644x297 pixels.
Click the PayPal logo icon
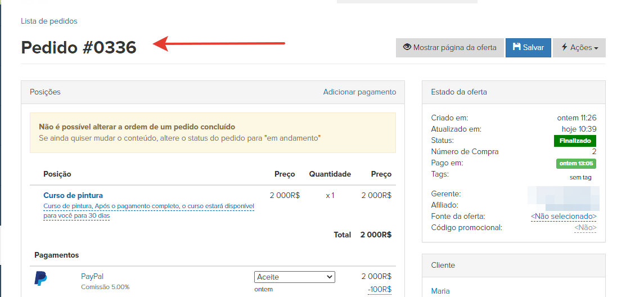40,278
